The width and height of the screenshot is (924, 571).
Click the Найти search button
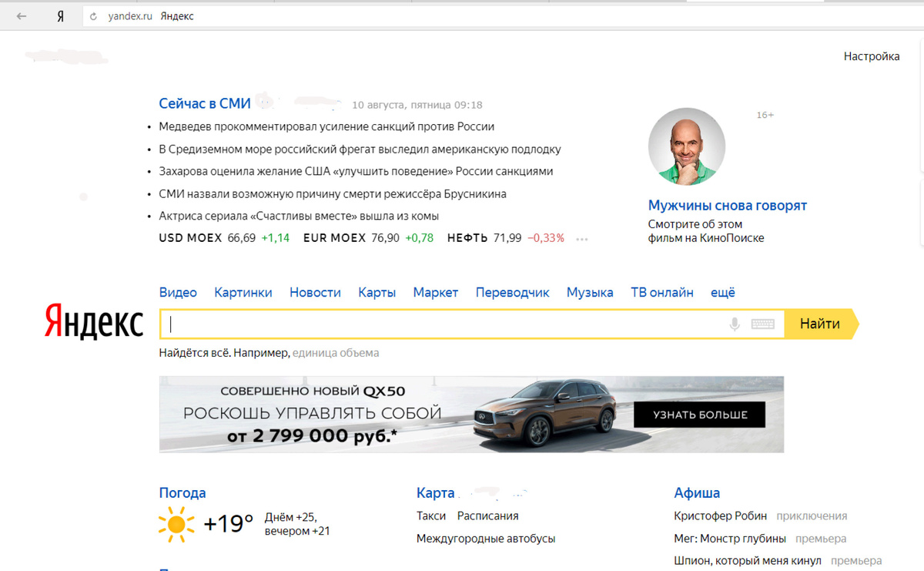pyautogui.click(x=821, y=324)
